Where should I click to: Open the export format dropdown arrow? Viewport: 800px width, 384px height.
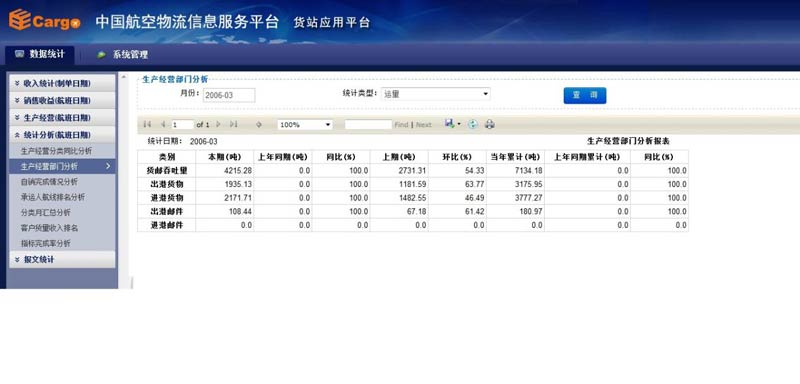[x=459, y=124]
